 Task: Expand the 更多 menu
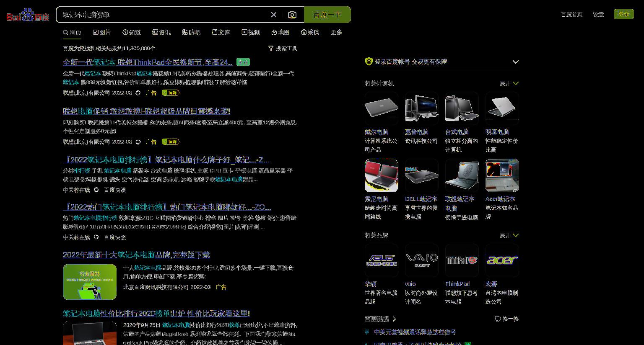(x=337, y=32)
